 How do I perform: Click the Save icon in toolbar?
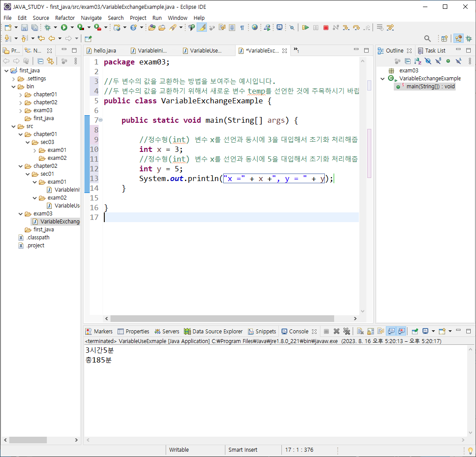tap(24, 27)
